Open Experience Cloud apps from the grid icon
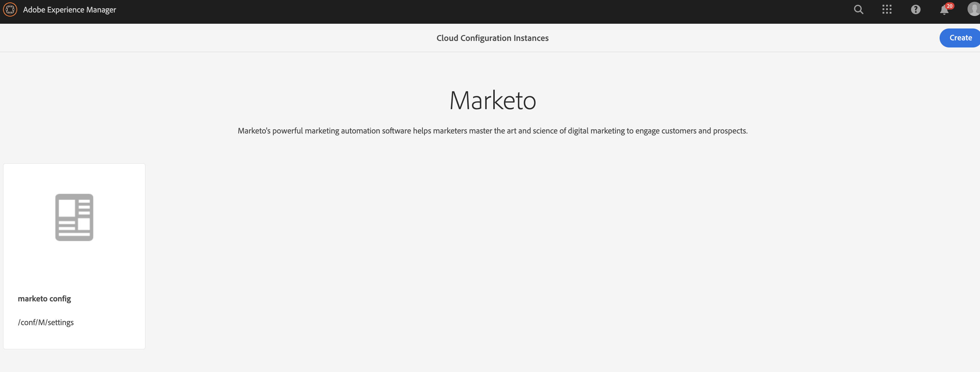The height and width of the screenshot is (372, 980). click(x=887, y=9)
